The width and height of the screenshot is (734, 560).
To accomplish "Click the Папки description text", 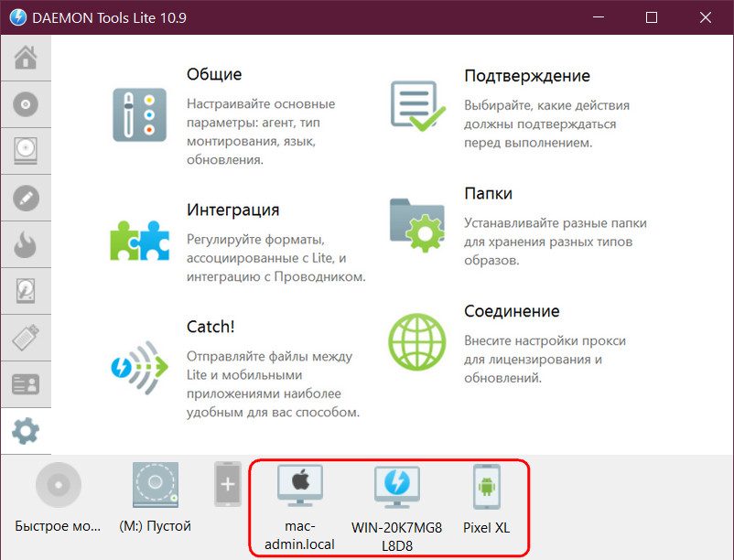I will tap(556, 242).
